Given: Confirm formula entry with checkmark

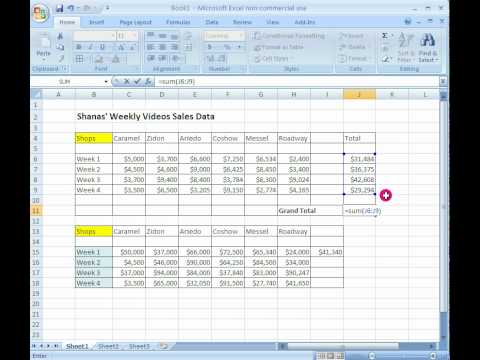Looking at the screenshot, I should (137, 81).
